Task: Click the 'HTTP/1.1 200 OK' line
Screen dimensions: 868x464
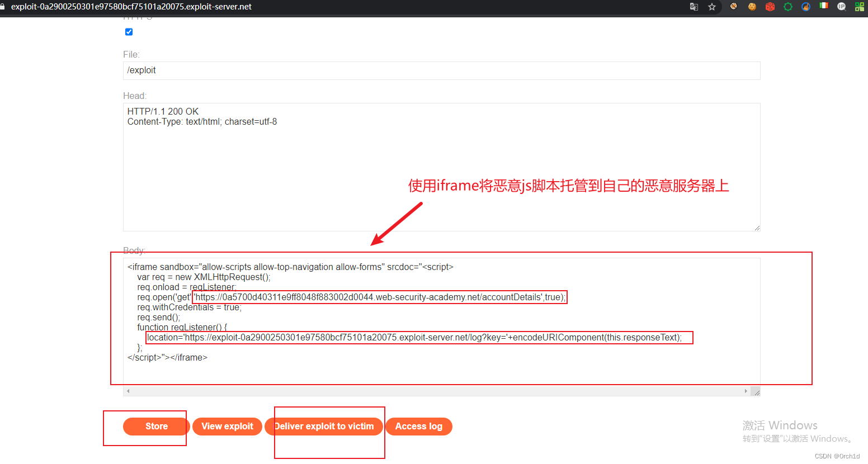Action: tap(163, 111)
